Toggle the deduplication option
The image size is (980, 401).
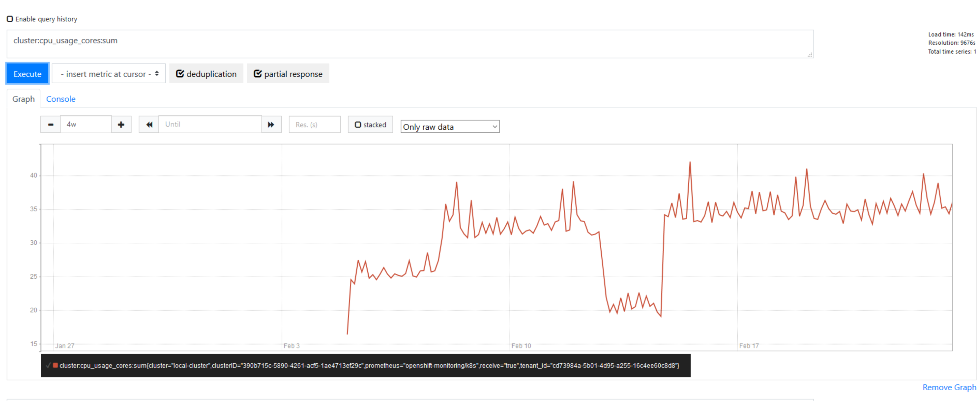(x=206, y=74)
